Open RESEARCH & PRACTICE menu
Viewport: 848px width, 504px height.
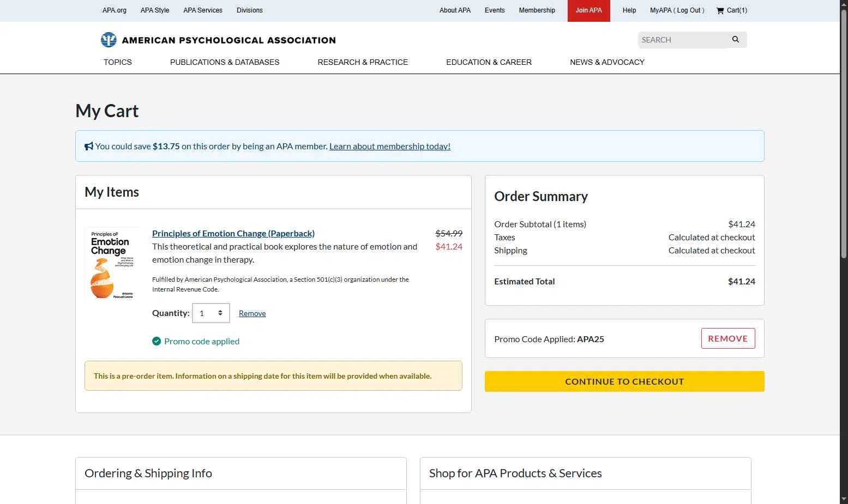pos(363,62)
